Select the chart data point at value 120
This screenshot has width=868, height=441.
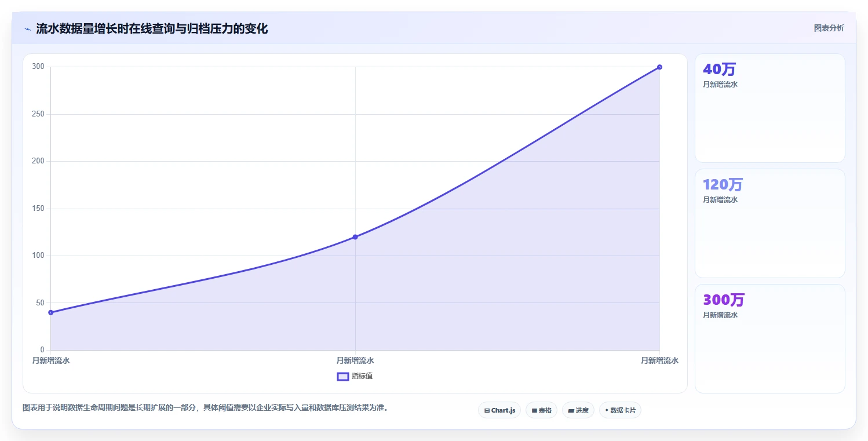355,237
